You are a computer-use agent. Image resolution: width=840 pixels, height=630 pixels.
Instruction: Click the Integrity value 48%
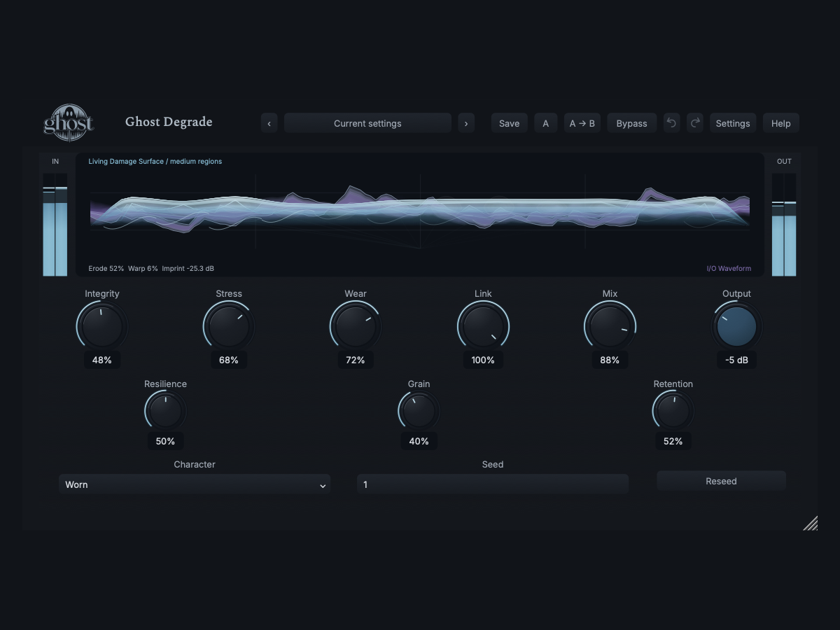tap(102, 360)
